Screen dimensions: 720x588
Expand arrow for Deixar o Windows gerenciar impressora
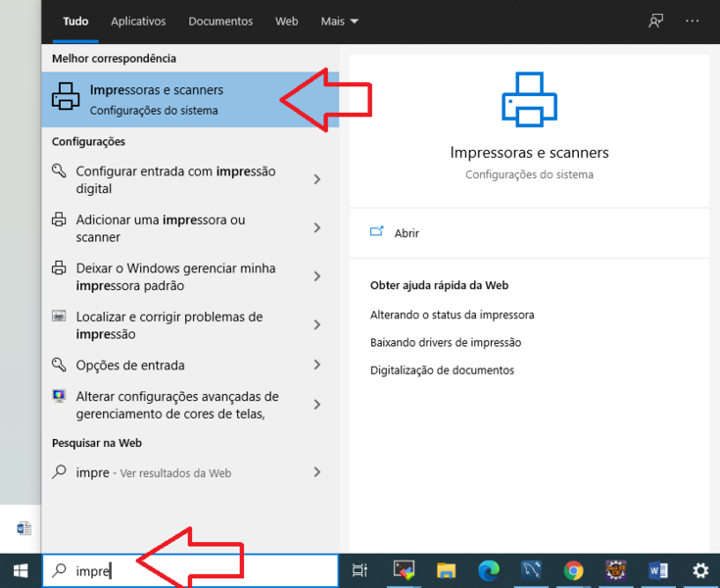tap(316, 276)
